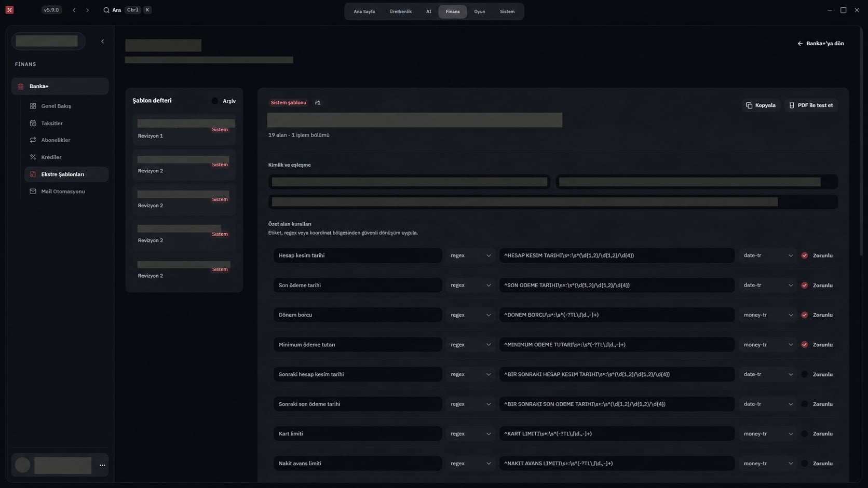
Task: Open Genel Bakış in the sidebar
Action: point(66,106)
